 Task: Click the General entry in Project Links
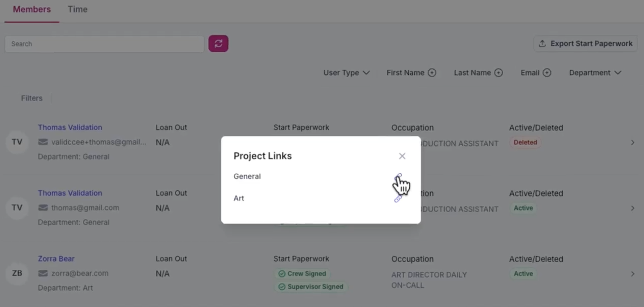[x=247, y=176]
